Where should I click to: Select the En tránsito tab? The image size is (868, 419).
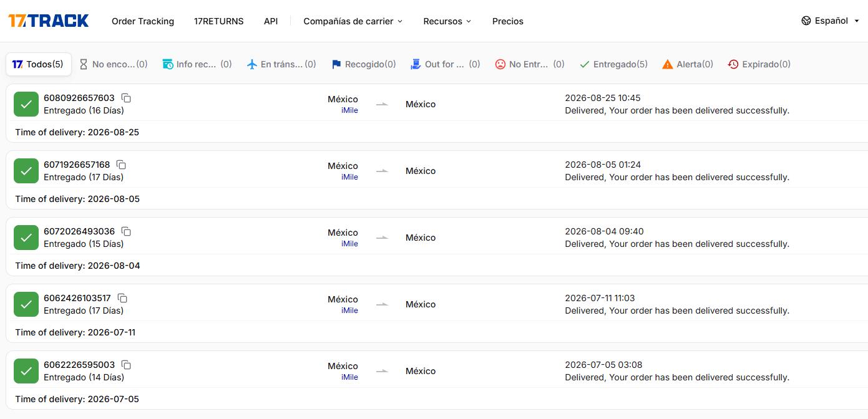[281, 64]
